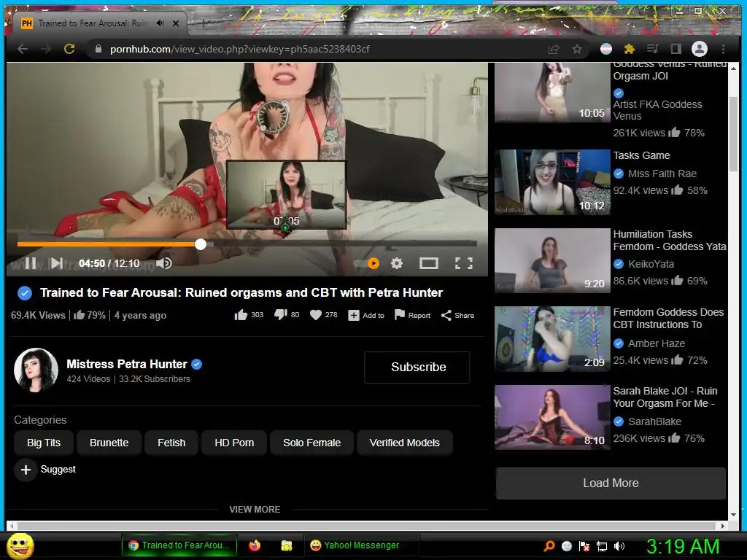Skip to the next video
The width and height of the screenshot is (747, 560).
pos(57,263)
